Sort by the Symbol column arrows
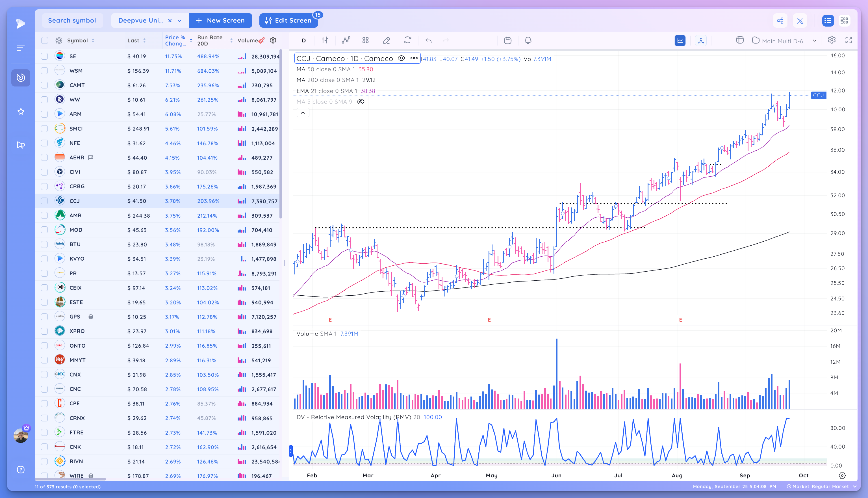The height and width of the screenshot is (498, 868). pos(93,40)
